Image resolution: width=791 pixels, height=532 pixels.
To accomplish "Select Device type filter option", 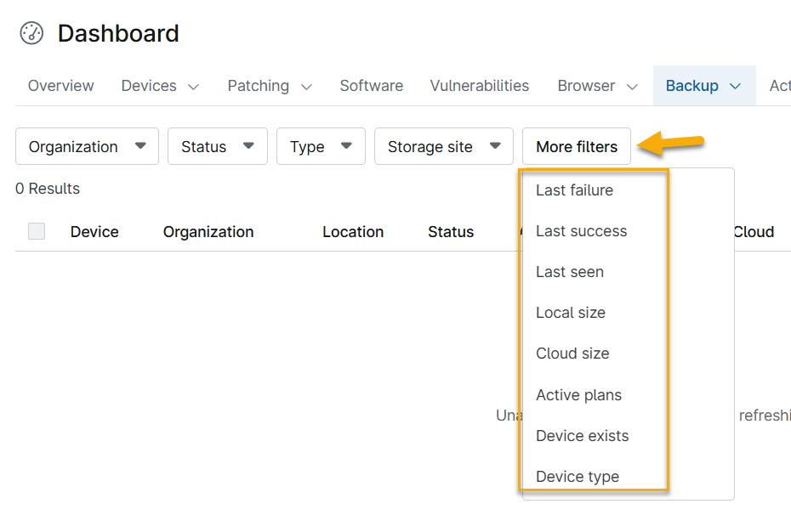I will coord(577,477).
